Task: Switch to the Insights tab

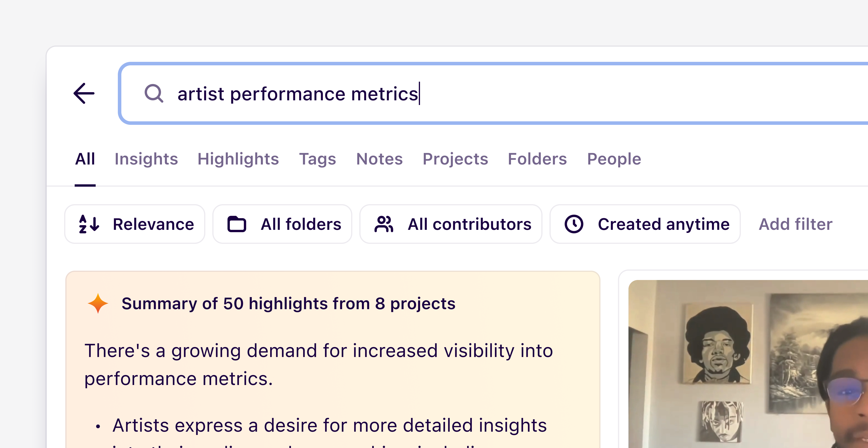Action: point(146,159)
